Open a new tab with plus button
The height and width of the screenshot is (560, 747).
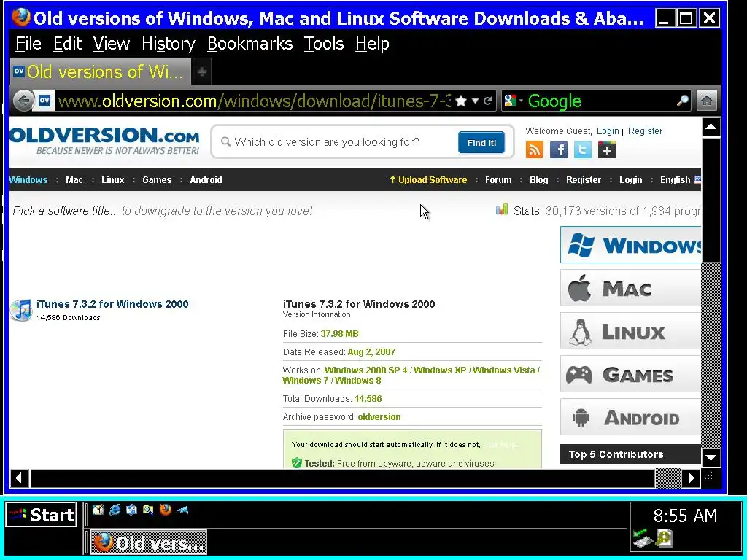202,72
